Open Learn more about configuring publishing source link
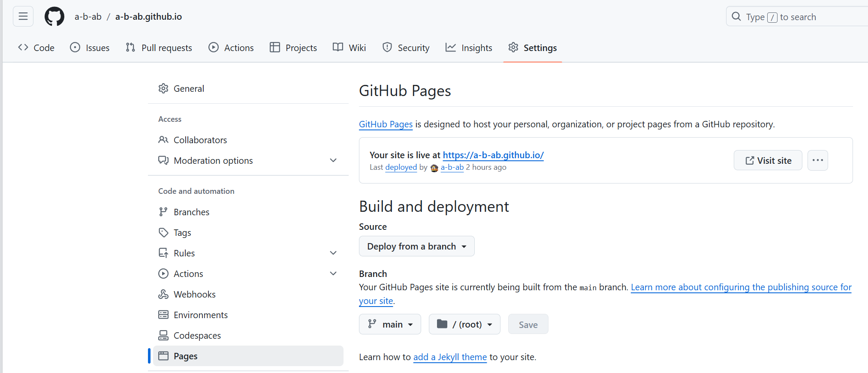The height and width of the screenshot is (373, 868). click(x=741, y=287)
